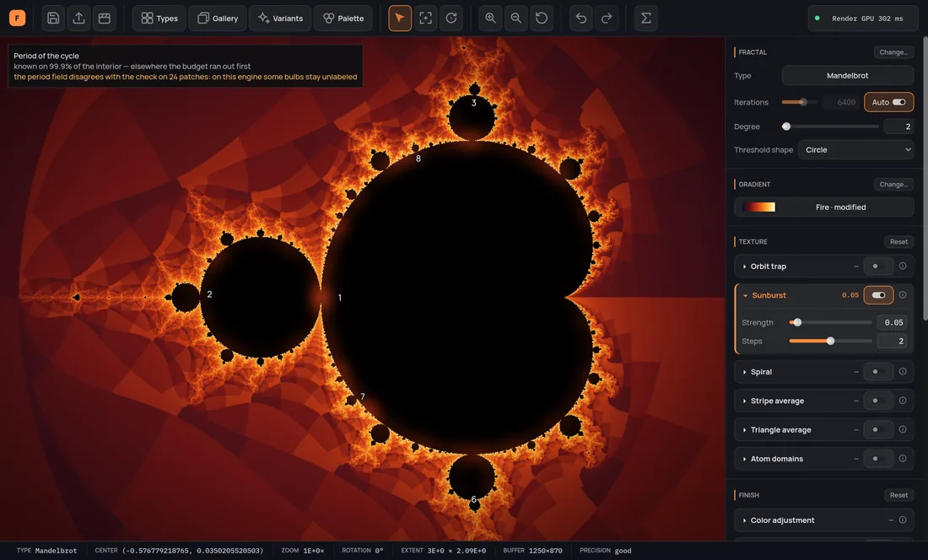Click the info icon for Triangle average
928x560 pixels.
[x=903, y=429]
